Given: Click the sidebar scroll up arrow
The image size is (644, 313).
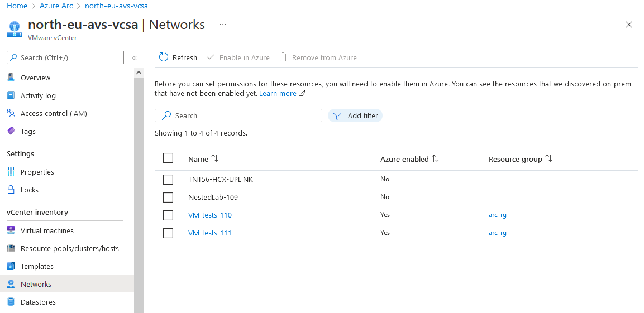Looking at the screenshot, I should click(x=139, y=73).
